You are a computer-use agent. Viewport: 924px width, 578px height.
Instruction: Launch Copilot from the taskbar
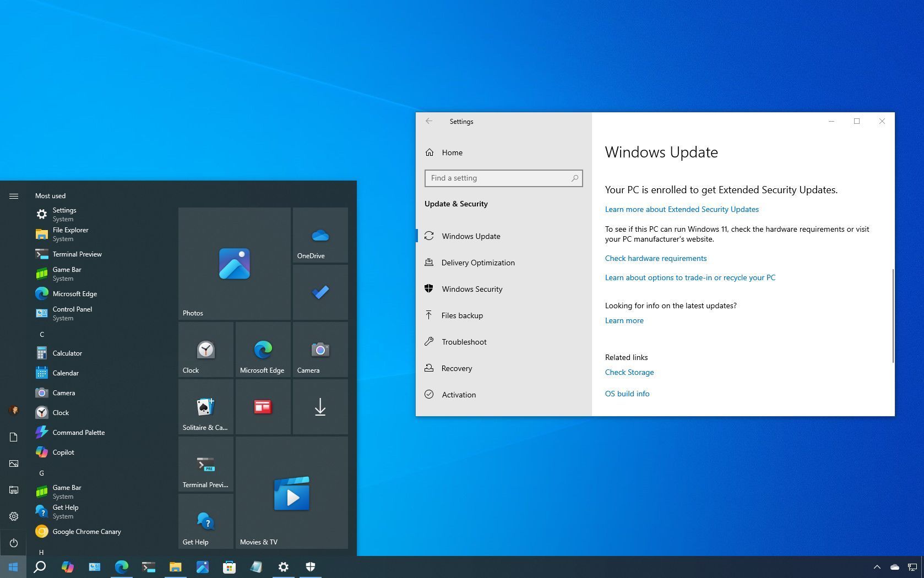pyautogui.click(x=68, y=567)
